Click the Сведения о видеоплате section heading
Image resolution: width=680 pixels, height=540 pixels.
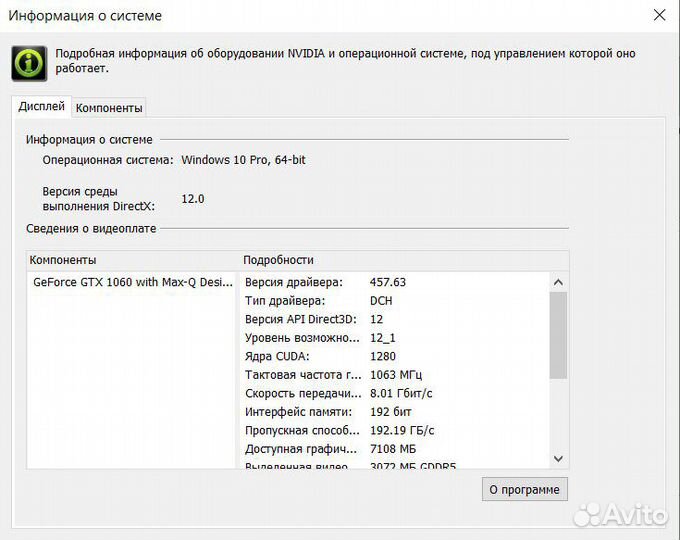click(x=91, y=229)
